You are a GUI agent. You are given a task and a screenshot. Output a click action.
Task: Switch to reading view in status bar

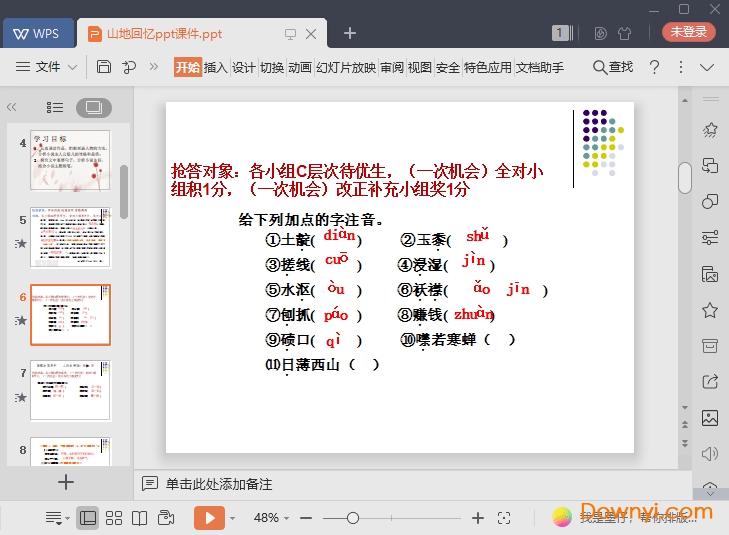coord(140,518)
